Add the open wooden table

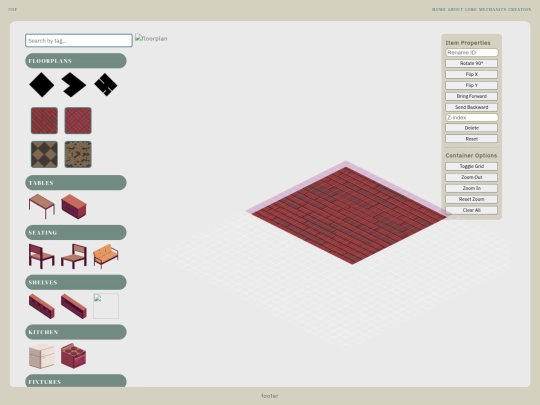(42, 206)
